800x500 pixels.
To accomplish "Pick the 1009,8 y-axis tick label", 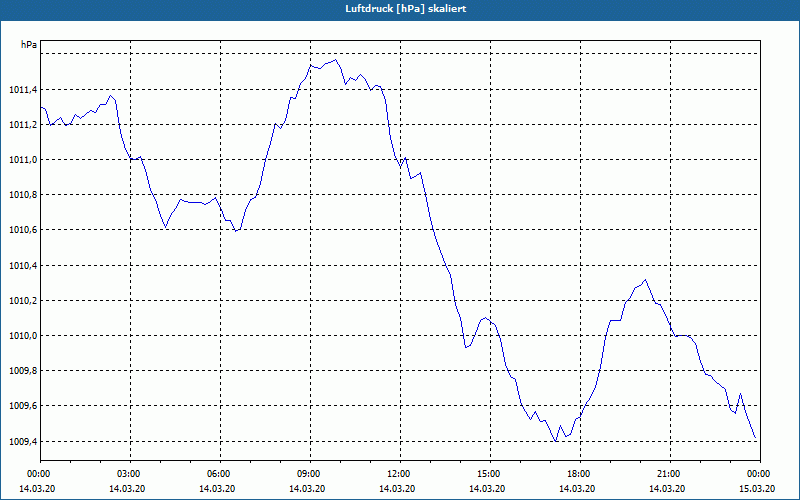I will coord(23,371).
